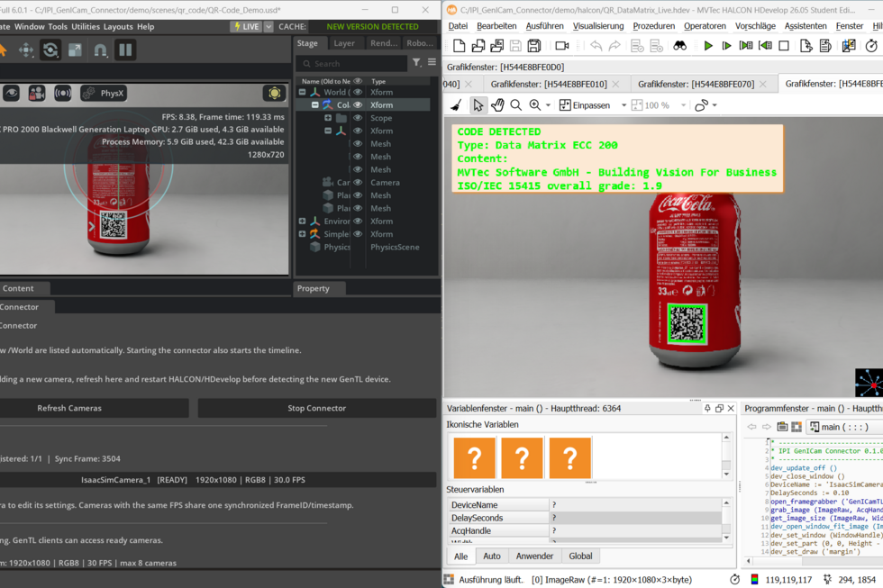Open a program file in HDevelop
Viewport: 883px width, 588px height.
click(x=478, y=46)
